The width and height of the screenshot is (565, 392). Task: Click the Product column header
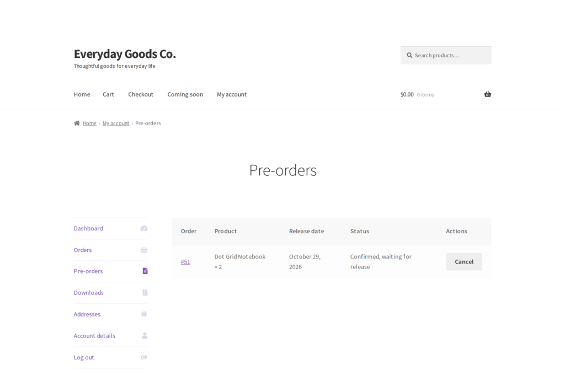pos(226,231)
